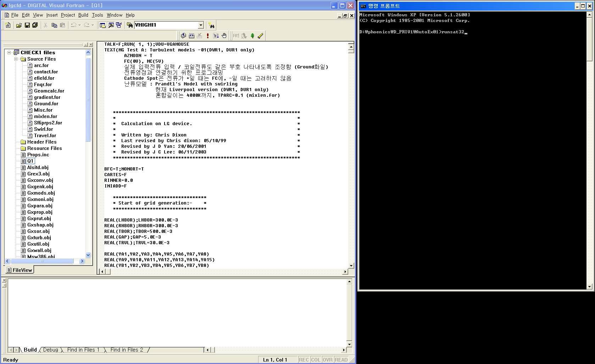
Task: Click the Go debug icon
Action: 216,36
